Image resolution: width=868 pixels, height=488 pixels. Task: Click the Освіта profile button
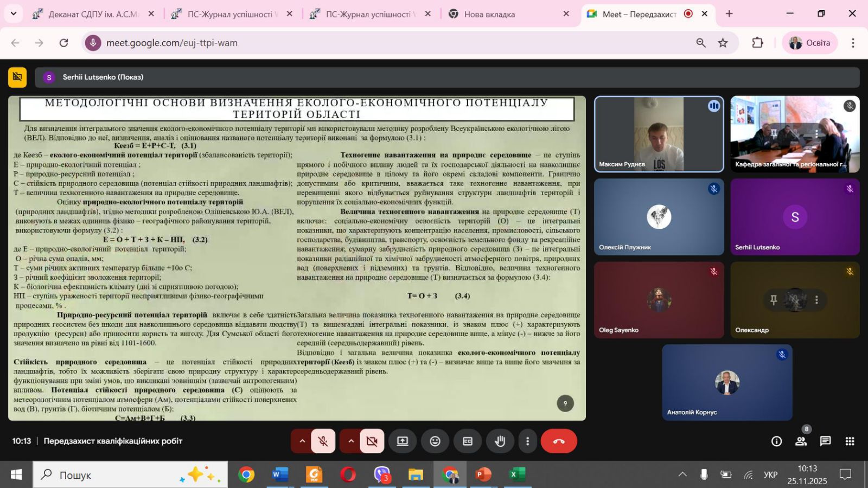[809, 43]
